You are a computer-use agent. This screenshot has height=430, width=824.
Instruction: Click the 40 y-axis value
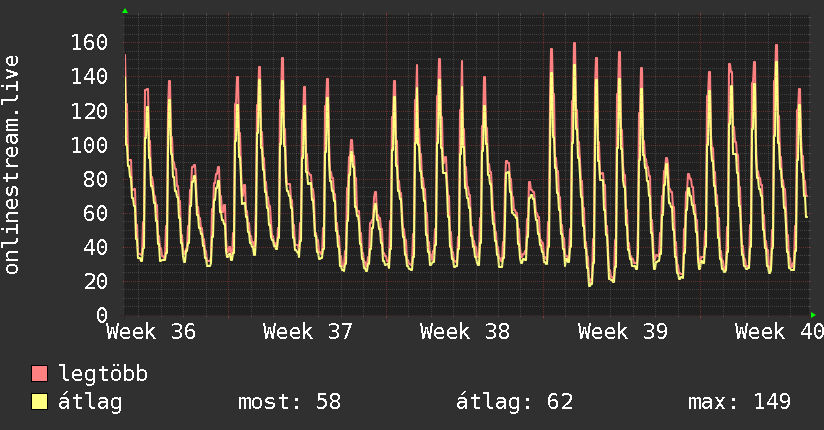coord(96,247)
